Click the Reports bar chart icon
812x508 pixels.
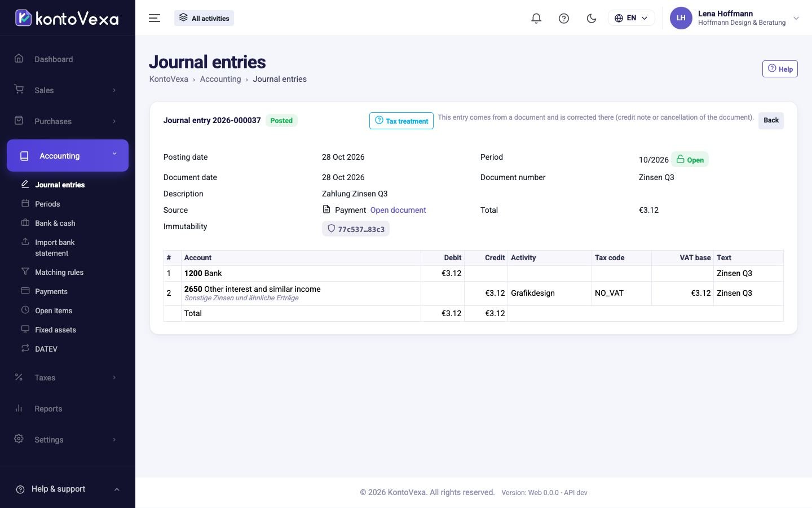point(19,408)
